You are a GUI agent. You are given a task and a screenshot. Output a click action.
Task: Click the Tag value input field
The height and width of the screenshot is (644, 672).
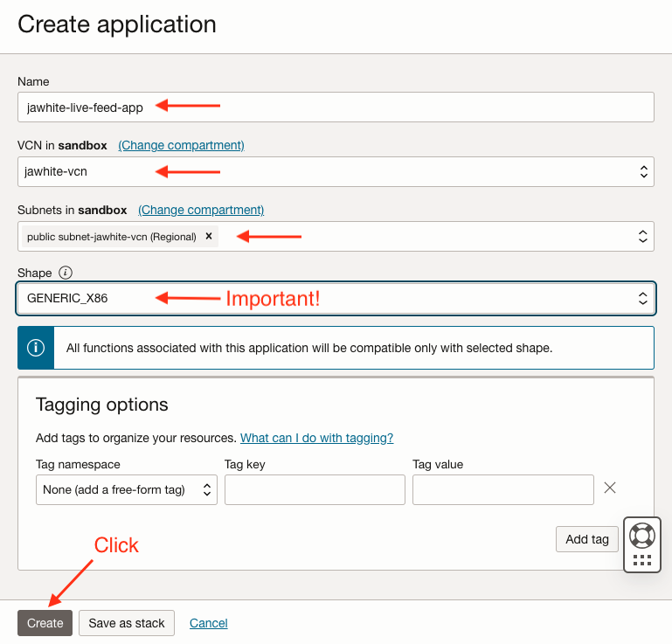coord(502,489)
